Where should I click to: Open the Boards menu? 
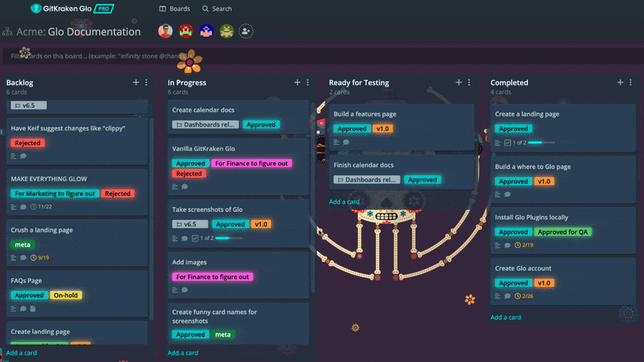pos(174,9)
